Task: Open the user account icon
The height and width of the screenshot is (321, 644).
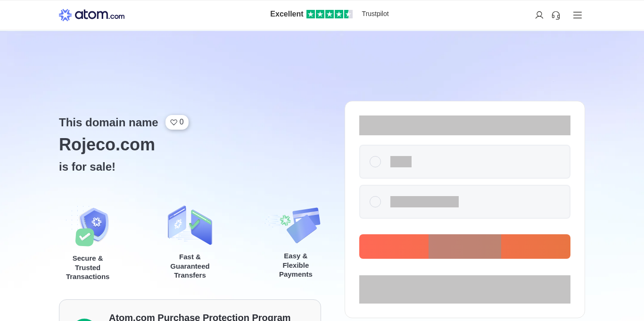Action: pyautogui.click(x=539, y=15)
